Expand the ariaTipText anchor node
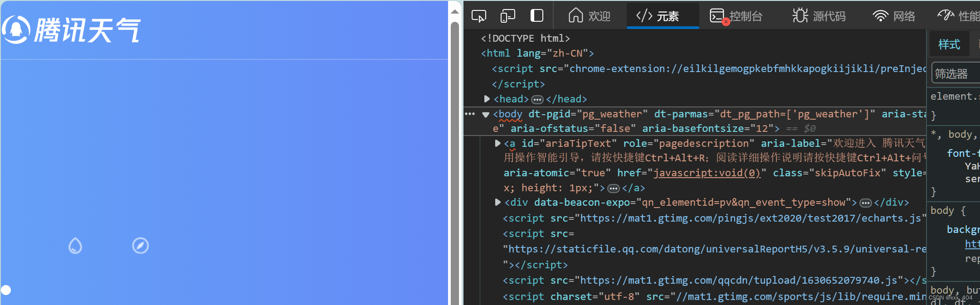This screenshot has height=305, width=980. pos(497,143)
